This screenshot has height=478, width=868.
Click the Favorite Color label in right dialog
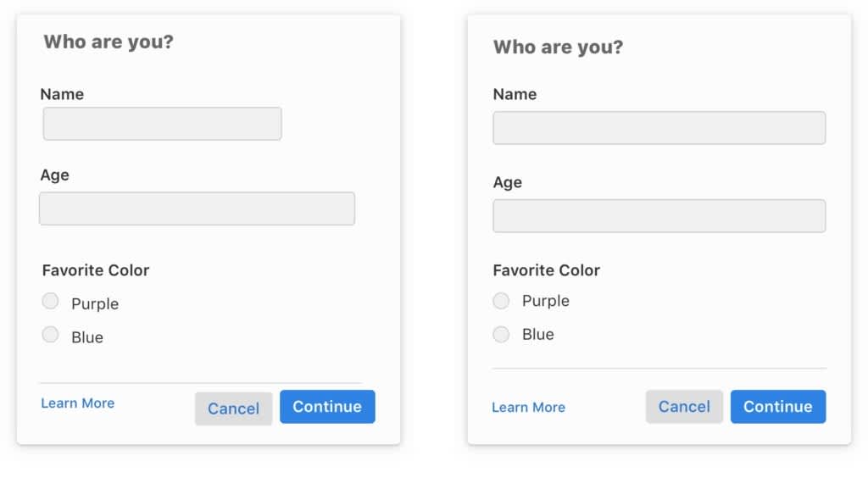pos(546,270)
